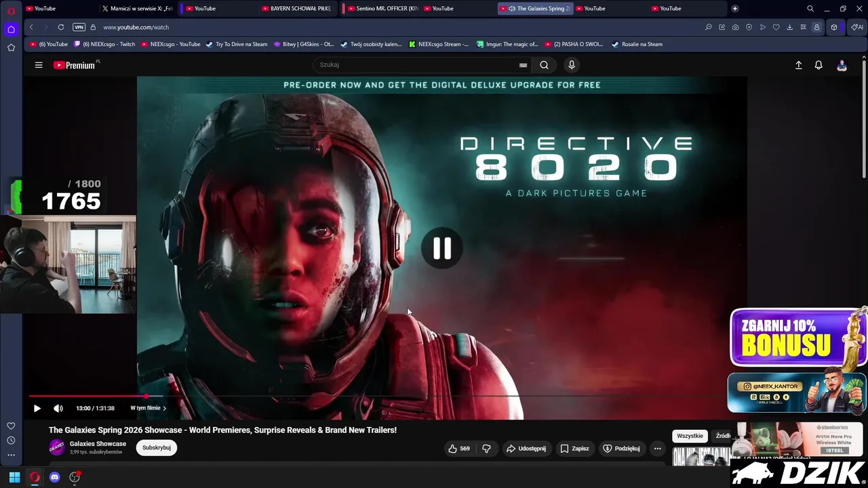Click the Podziękuj thanks button
The width and height of the screenshot is (868, 488).
(622, 449)
